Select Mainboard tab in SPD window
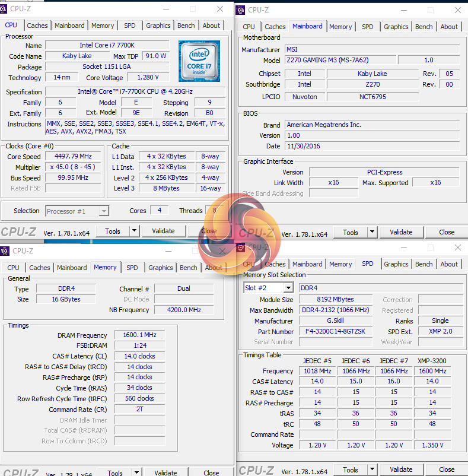468x476 pixels. (x=307, y=264)
